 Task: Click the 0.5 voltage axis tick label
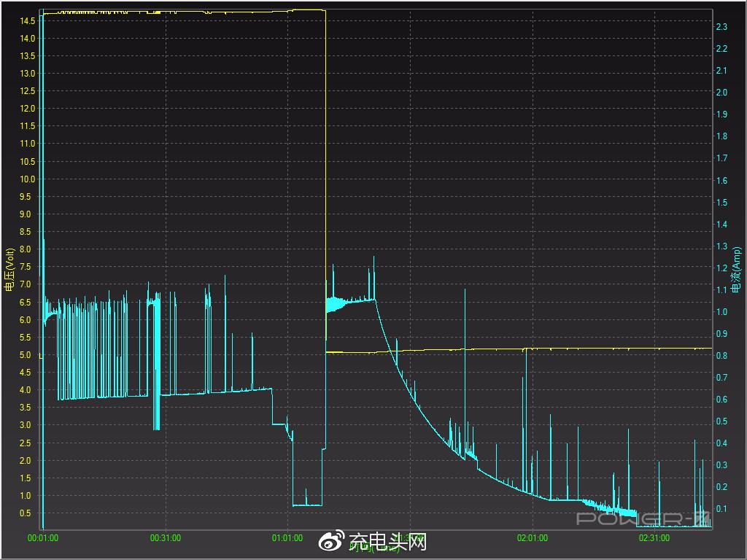click(28, 513)
